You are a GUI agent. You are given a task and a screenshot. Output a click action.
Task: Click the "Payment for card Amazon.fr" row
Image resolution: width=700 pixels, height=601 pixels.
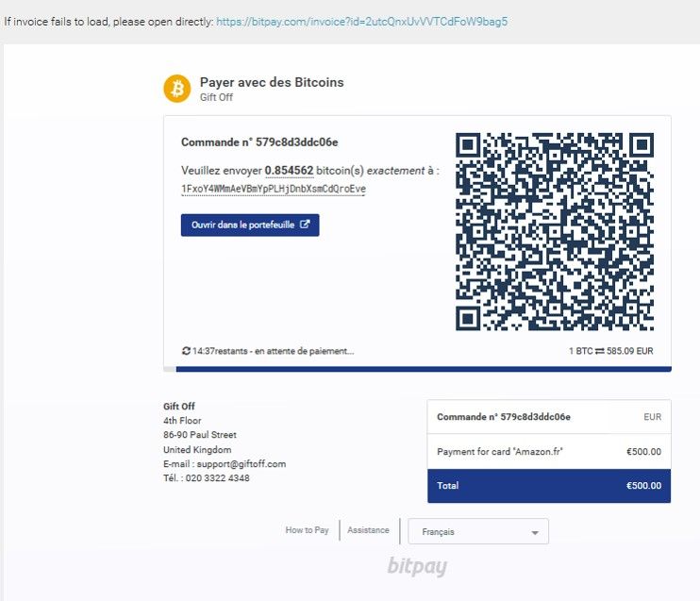click(x=548, y=452)
